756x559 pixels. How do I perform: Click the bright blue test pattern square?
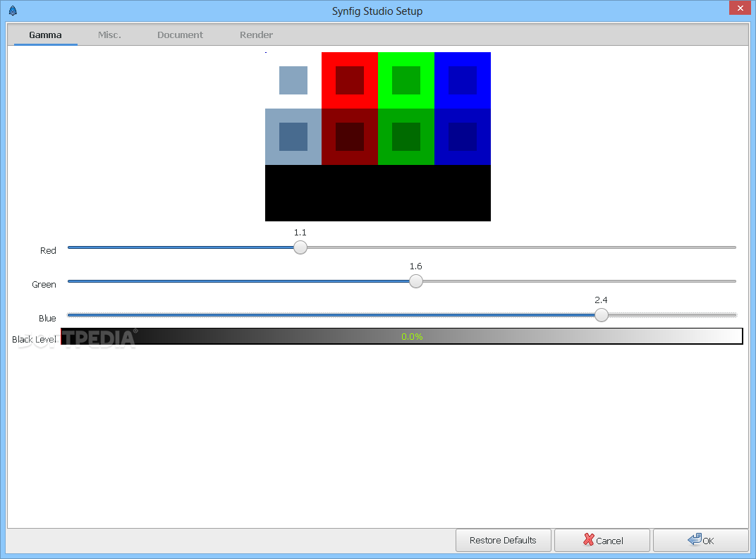(x=463, y=80)
